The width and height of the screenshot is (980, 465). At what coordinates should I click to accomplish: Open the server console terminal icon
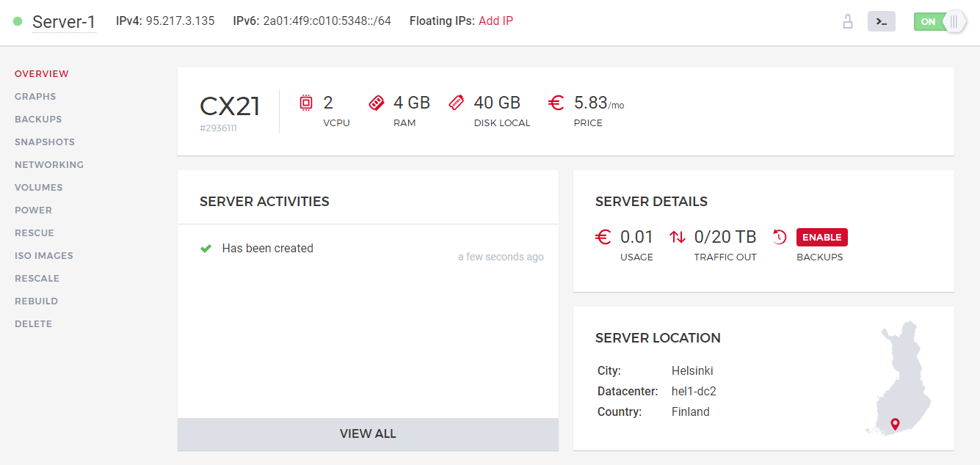coord(882,21)
